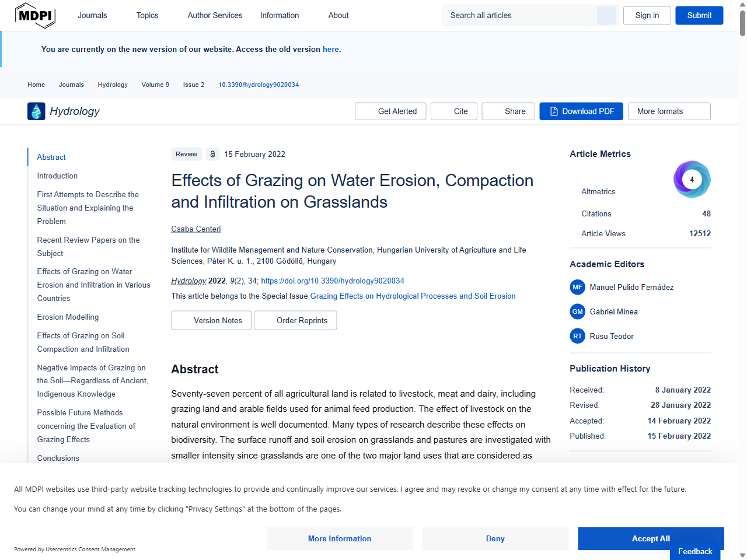This screenshot has width=747, height=560.
Task: Click the open access lock icon
Action: coord(212,155)
